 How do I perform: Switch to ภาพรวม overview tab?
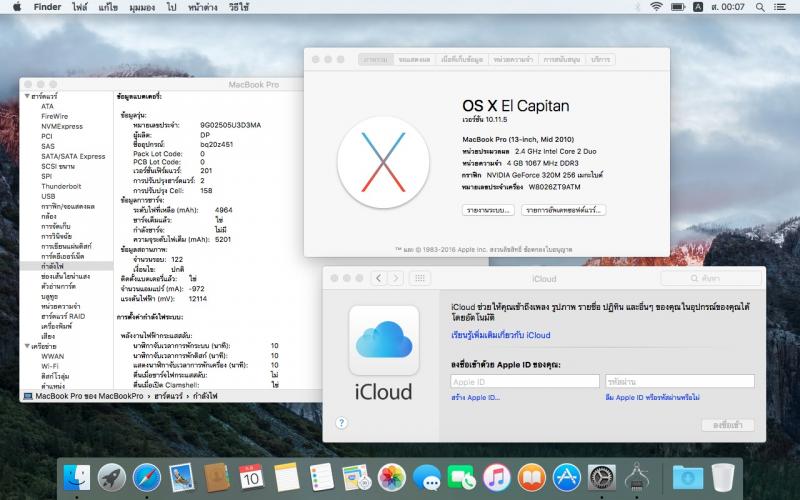coord(376,59)
